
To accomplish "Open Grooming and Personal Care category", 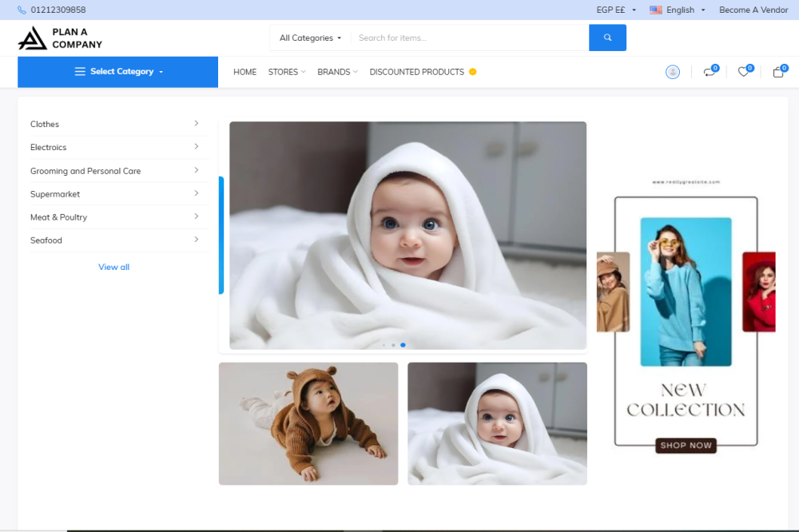I will 85,171.
